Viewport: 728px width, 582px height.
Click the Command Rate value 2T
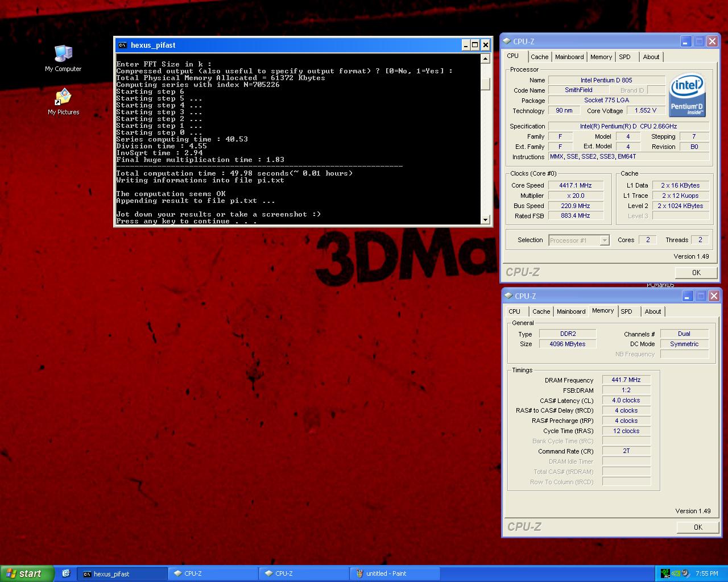626,451
